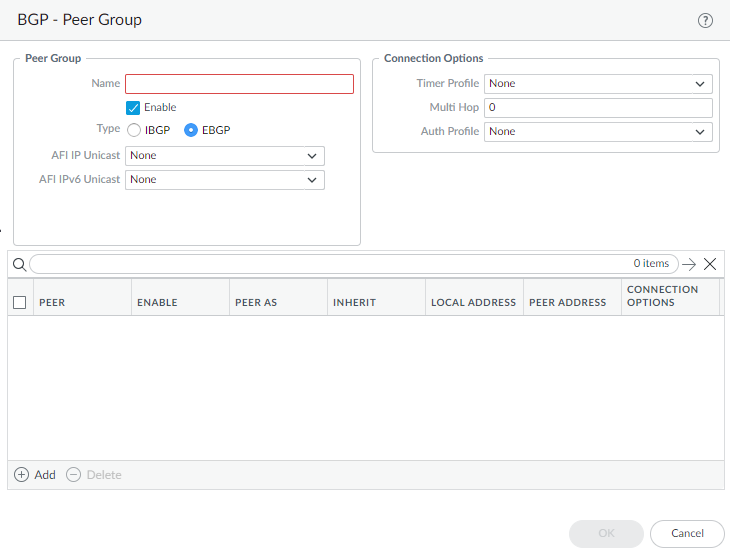Open AFI IP Unicast dropdown

point(224,156)
